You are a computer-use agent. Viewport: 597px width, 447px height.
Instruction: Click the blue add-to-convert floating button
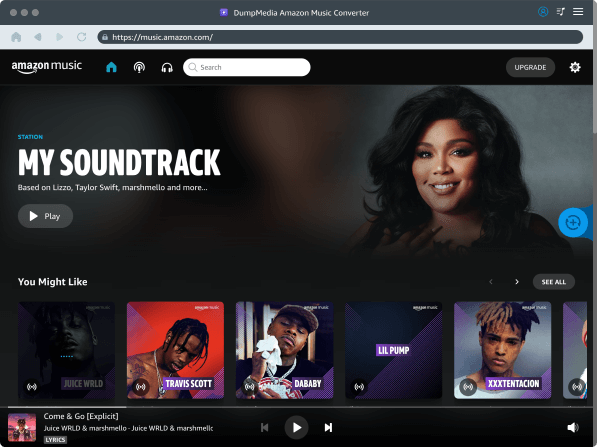pos(573,222)
